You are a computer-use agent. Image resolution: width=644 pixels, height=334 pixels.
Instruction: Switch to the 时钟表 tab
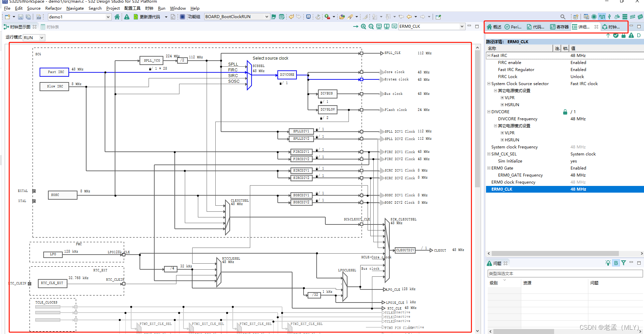50,27
